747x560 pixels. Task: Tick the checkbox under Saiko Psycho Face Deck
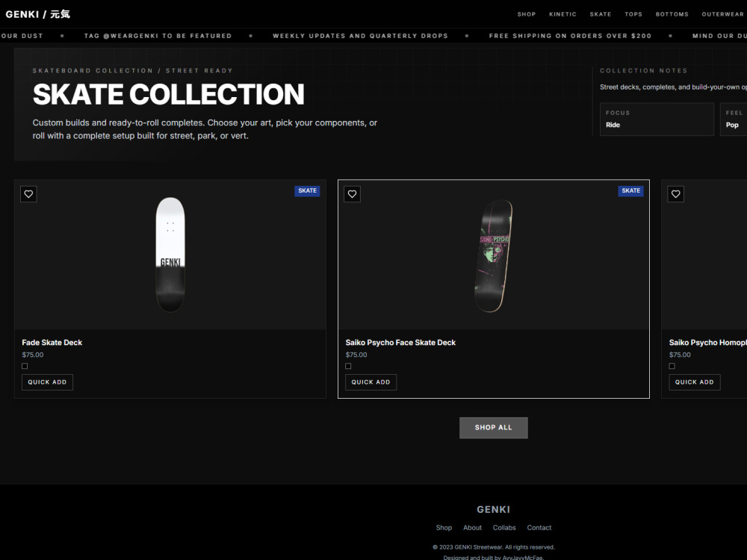coord(348,366)
